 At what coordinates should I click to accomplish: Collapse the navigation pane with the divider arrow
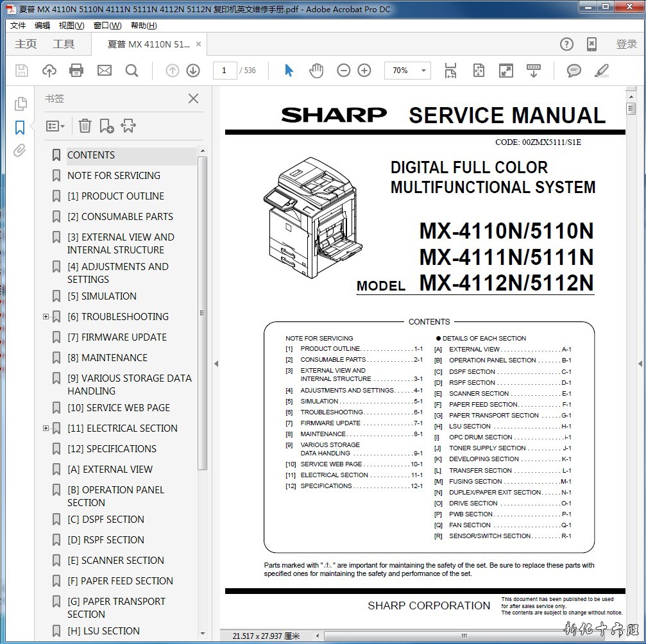[216, 364]
